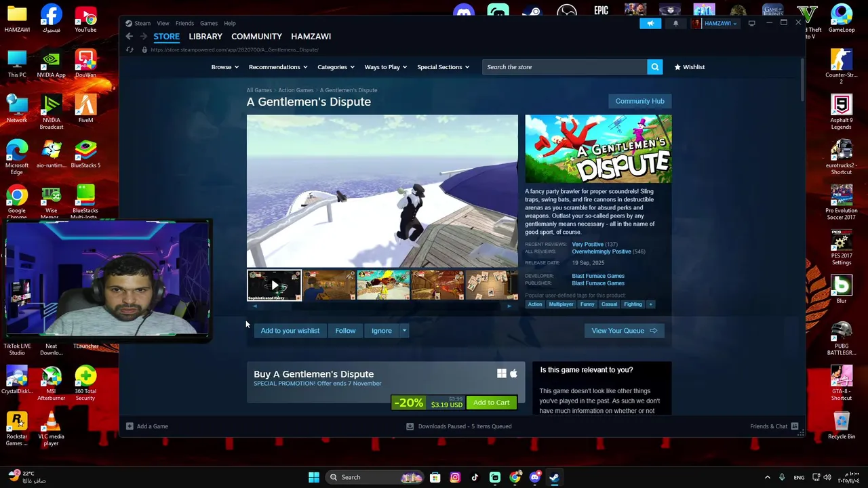Click the Apple platform icon in purchase box
Image resolution: width=868 pixels, height=488 pixels.
[513, 373]
